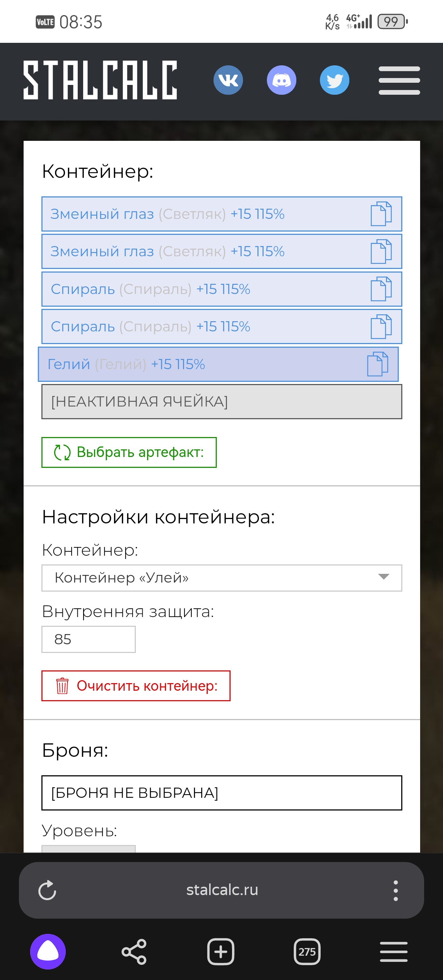Tap the browser share icon

134,952
